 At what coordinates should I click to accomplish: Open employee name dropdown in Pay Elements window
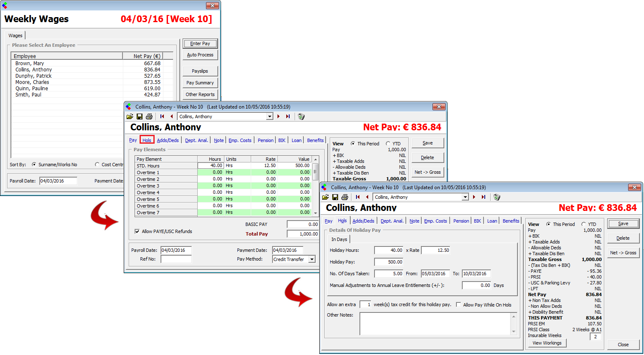coord(270,117)
